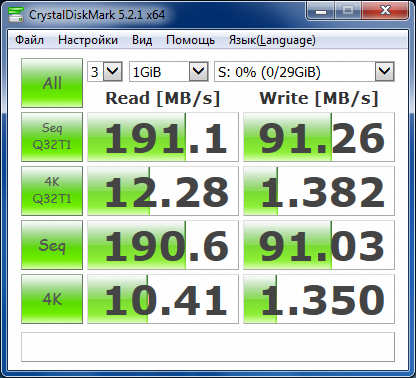
Task: Minimize the CrystalDiskMark window
Action: click(321, 11)
